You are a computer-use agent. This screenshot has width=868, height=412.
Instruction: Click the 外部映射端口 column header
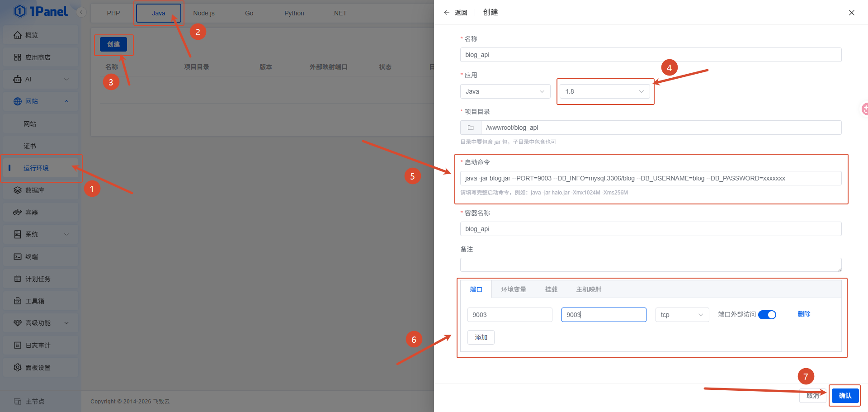click(x=329, y=67)
